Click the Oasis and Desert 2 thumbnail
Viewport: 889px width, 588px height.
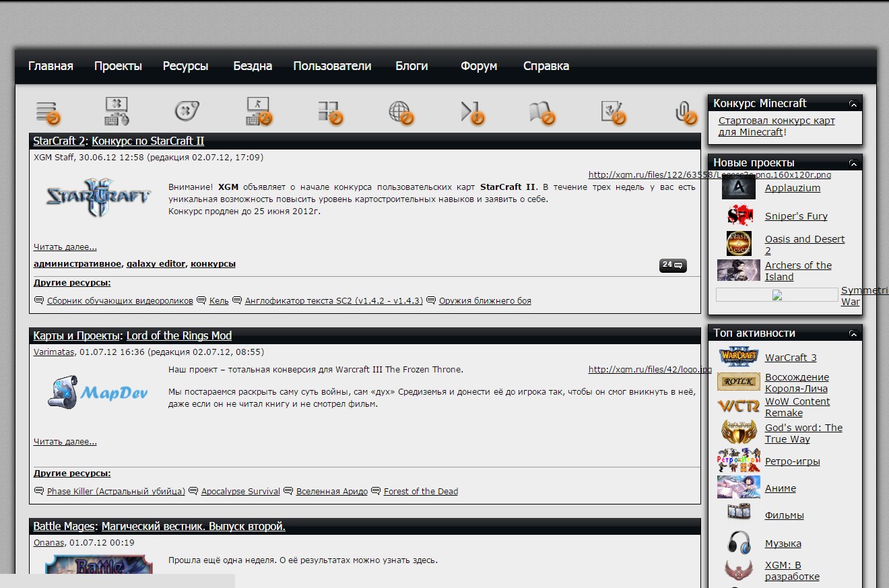(x=739, y=244)
